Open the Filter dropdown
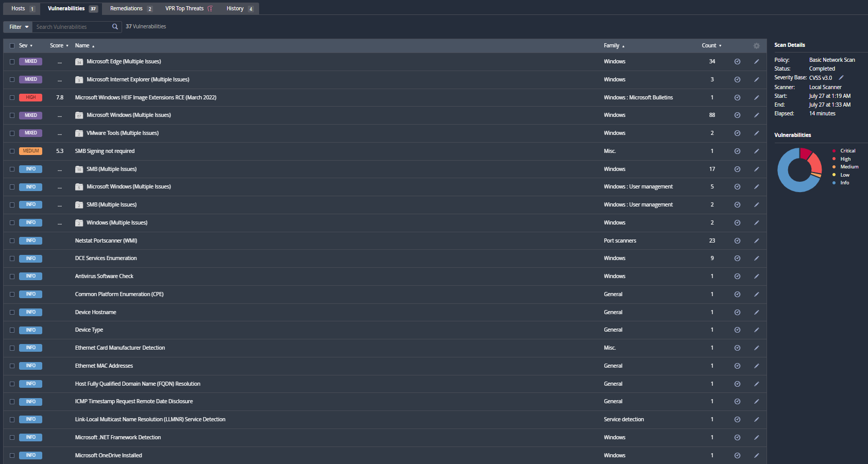Screen dimensions: 868x464 tap(17, 26)
